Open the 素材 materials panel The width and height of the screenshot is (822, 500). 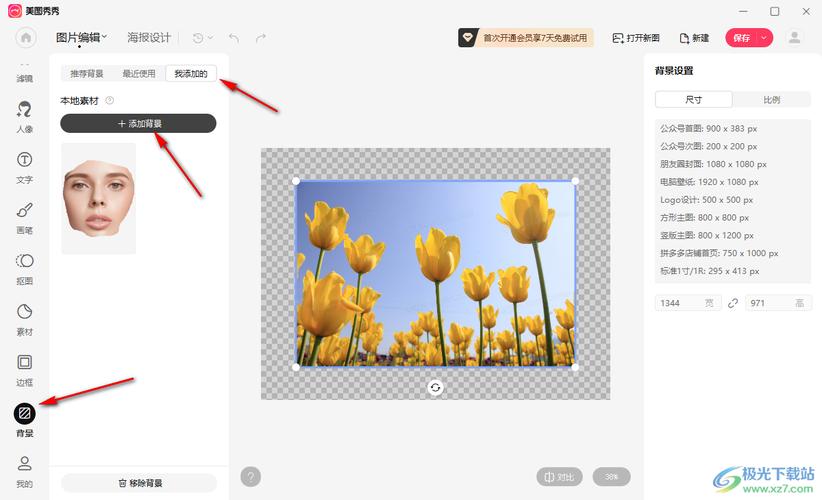[25, 318]
